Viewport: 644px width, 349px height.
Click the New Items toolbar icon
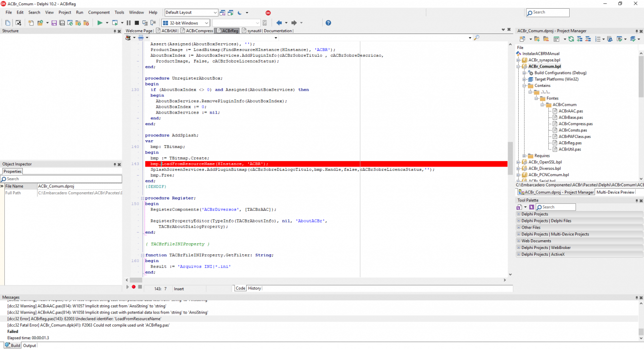pos(31,23)
